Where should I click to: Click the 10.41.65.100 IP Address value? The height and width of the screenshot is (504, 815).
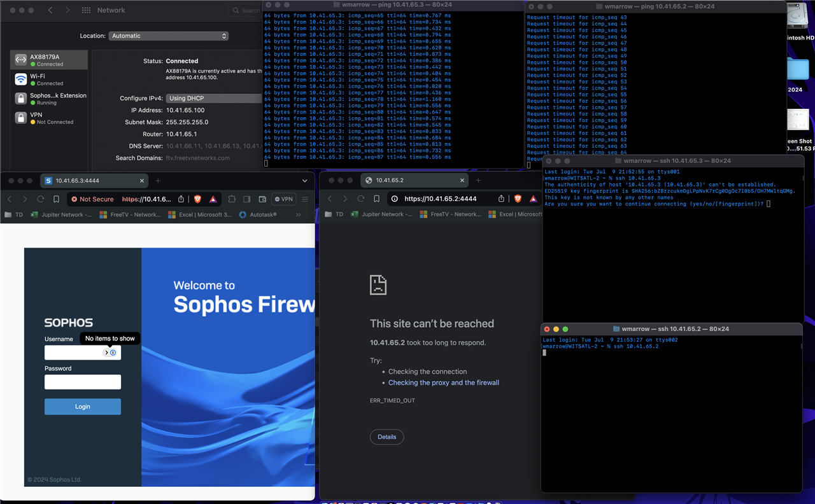tap(185, 110)
